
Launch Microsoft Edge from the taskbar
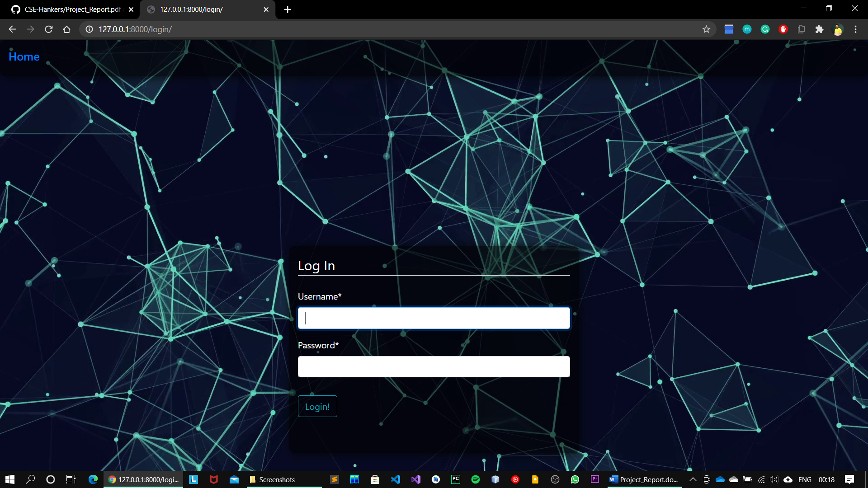(x=93, y=479)
